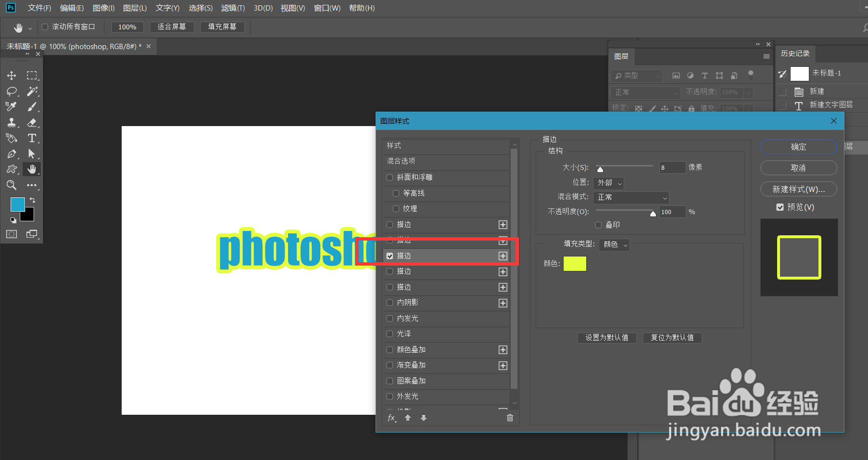868x460 pixels.
Task: Open the 位置 dropdown
Action: [x=609, y=183]
